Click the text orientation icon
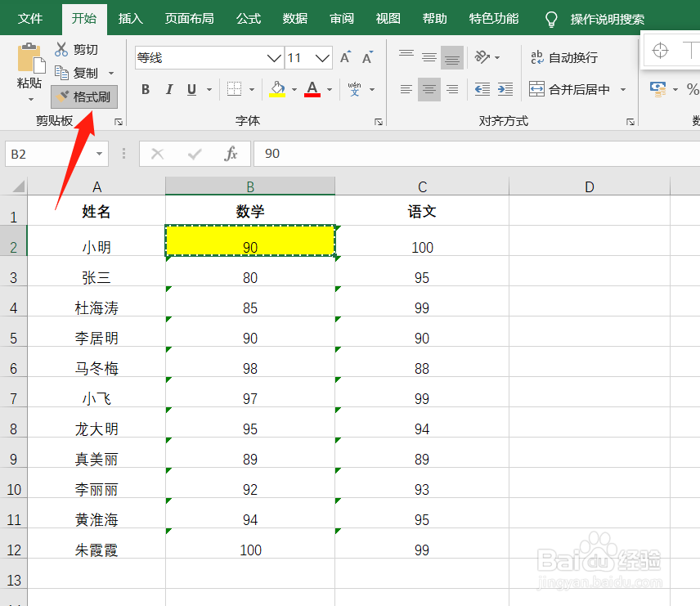The image size is (700, 606). pyautogui.click(x=482, y=57)
